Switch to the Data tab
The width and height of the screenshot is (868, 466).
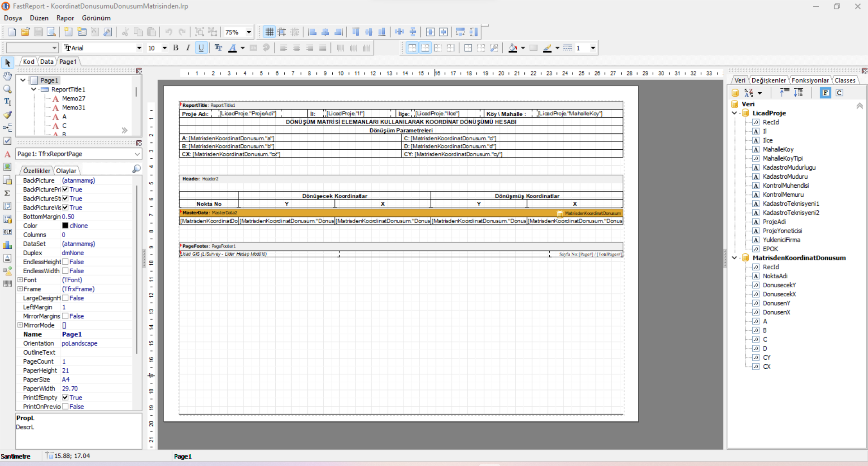[x=47, y=62]
